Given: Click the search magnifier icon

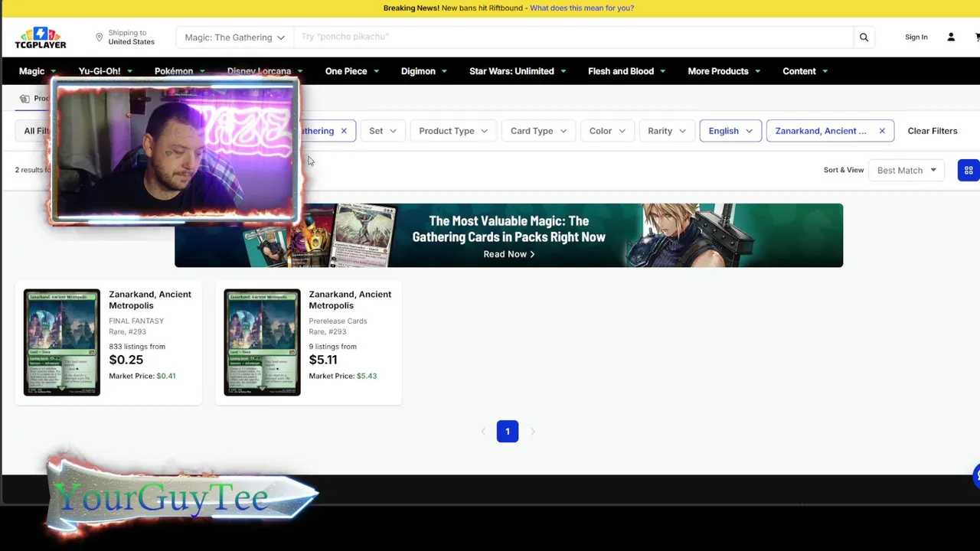Looking at the screenshot, I should pyautogui.click(x=864, y=37).
